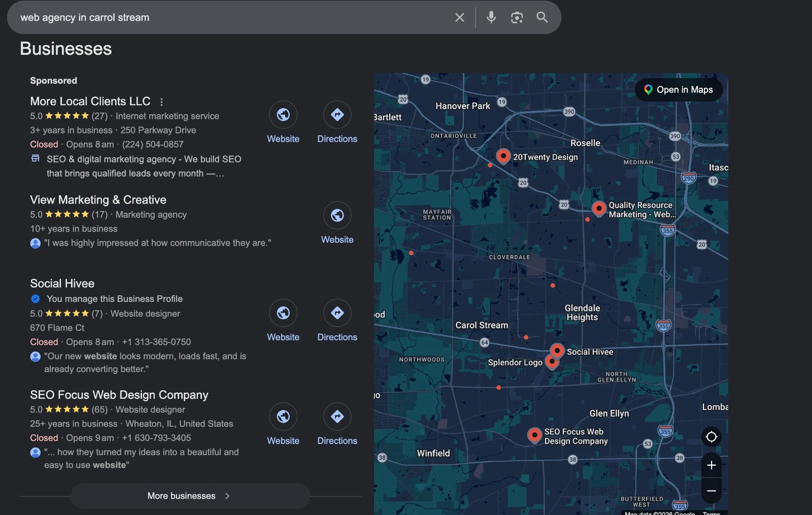Click reviewer avatar beside 'Our new website looks modern' quote
The height and width of the screenshot is (515, 812).
(x=36, y=357)
